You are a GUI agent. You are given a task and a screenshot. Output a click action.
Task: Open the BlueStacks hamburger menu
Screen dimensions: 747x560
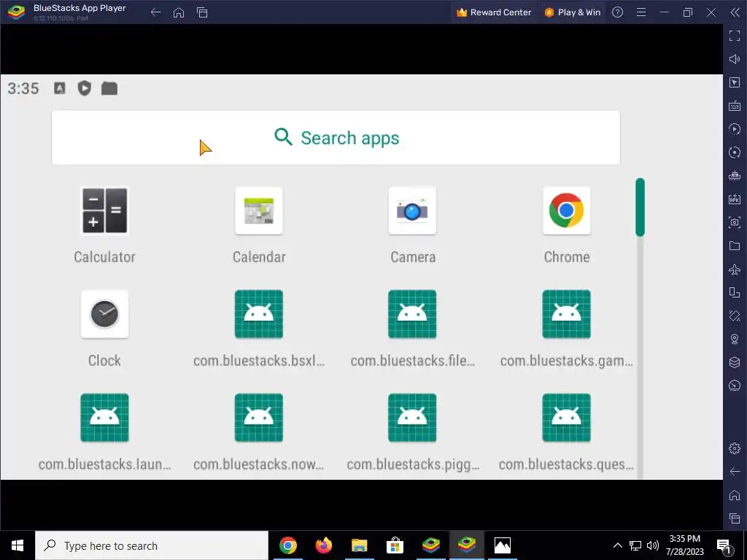tap(641, 12)
